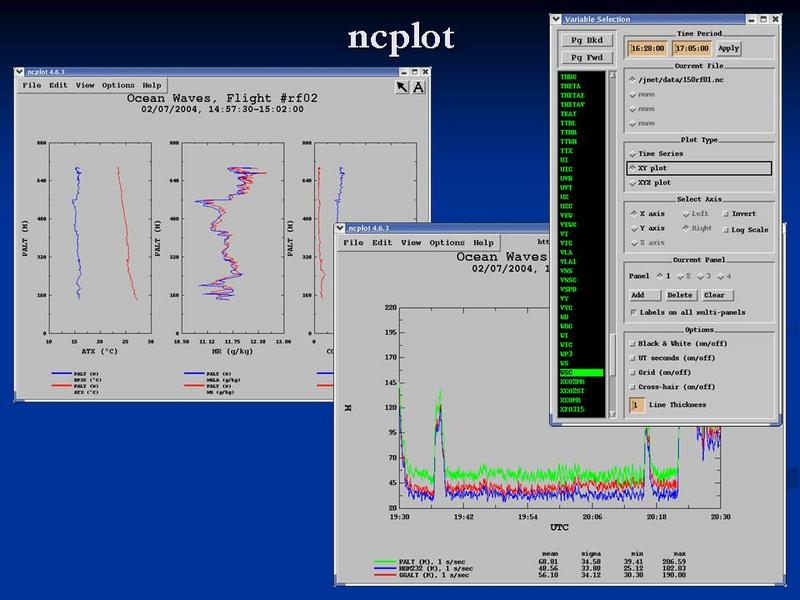Select the THETAE variable in the list

[572, 95]
